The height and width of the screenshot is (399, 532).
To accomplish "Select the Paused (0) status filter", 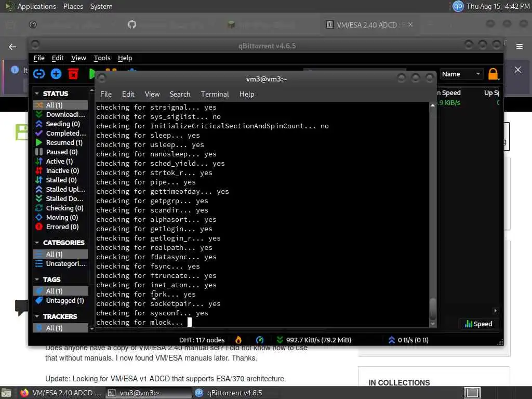I will 61,152.
